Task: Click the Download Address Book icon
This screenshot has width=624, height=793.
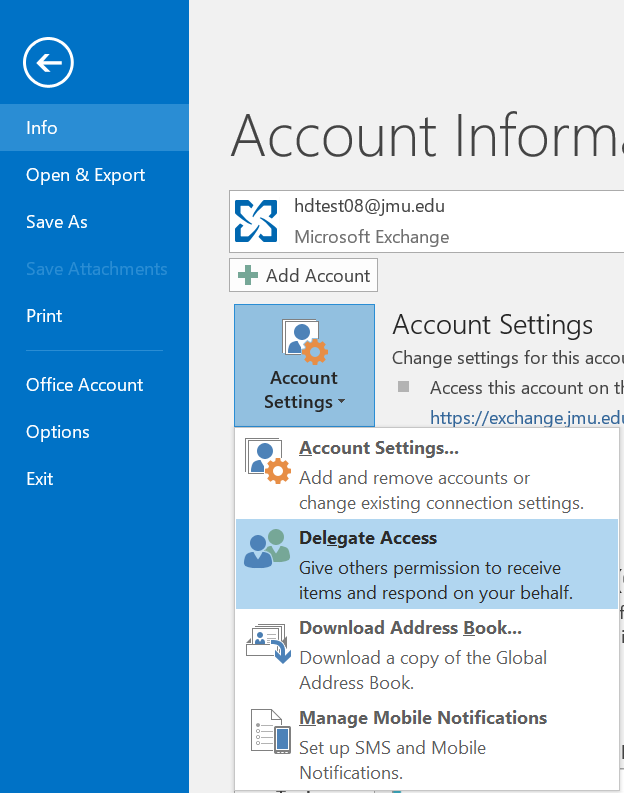Action: [269, 642]
